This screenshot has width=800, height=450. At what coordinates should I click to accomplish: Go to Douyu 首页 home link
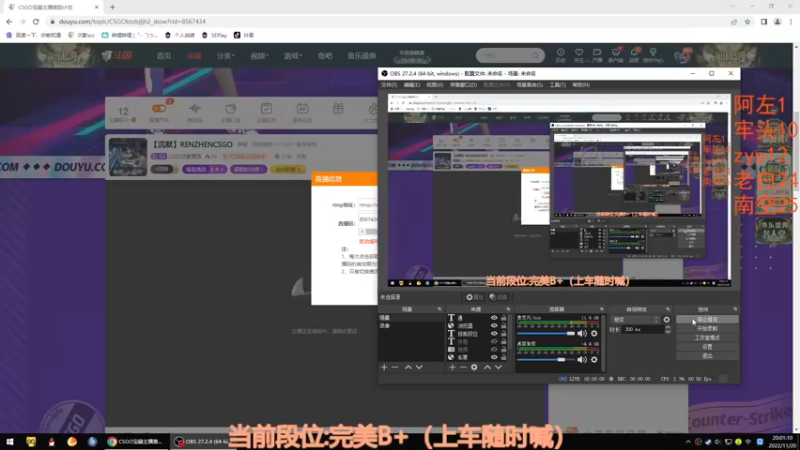(x=164, y=56)
